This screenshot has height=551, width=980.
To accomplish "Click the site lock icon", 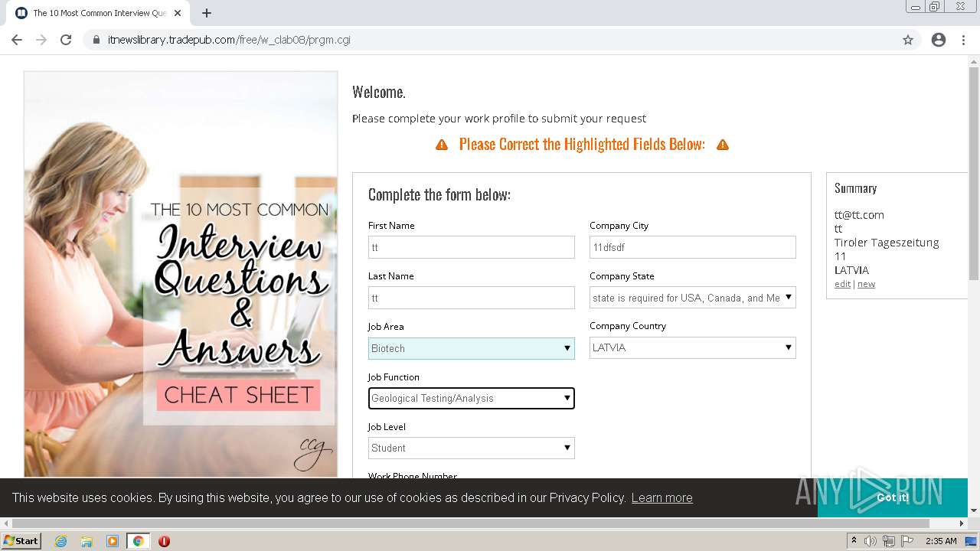I will click(96, 40).
